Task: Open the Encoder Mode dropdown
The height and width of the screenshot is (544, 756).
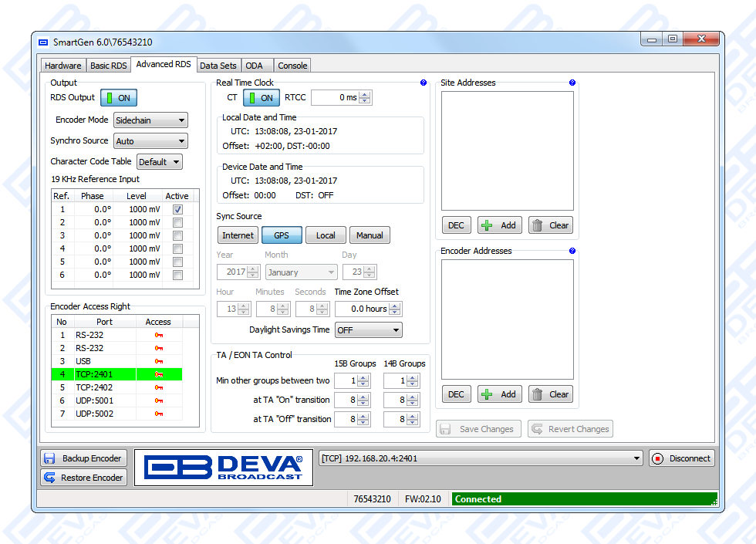Action: tap(150, 120)
